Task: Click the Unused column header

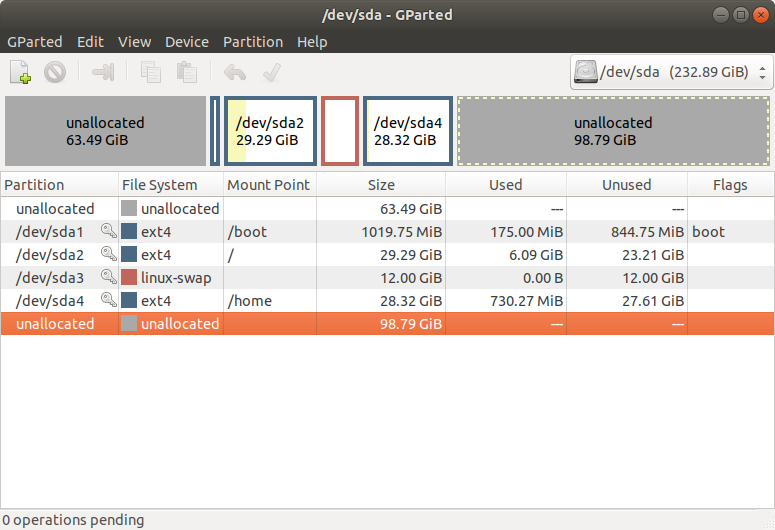Action: 627,184
